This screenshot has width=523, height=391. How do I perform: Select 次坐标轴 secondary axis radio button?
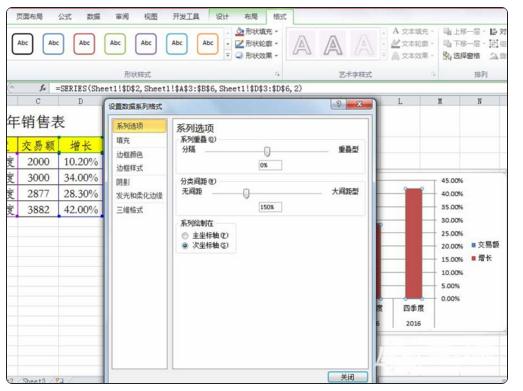tap(185, 246)
